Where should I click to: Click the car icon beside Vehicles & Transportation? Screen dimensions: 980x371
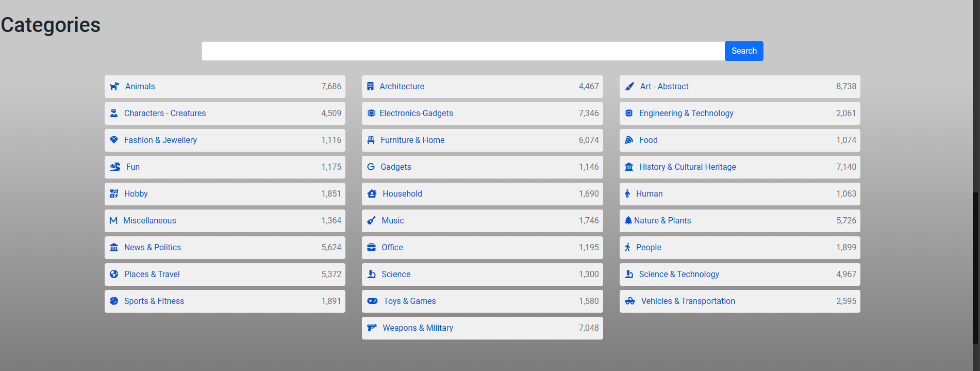(630, 301)
